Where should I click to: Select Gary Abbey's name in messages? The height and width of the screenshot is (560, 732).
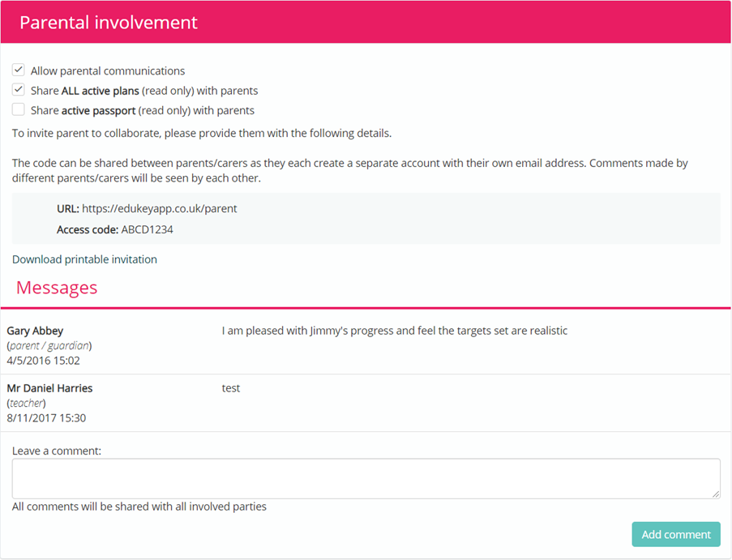(x=35, y=331)
